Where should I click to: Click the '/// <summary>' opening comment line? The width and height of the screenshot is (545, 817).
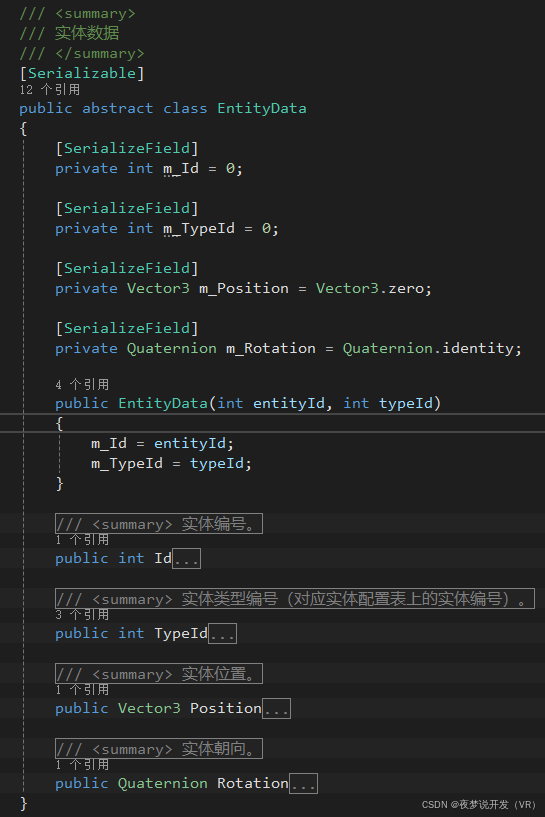click(78, 14)
